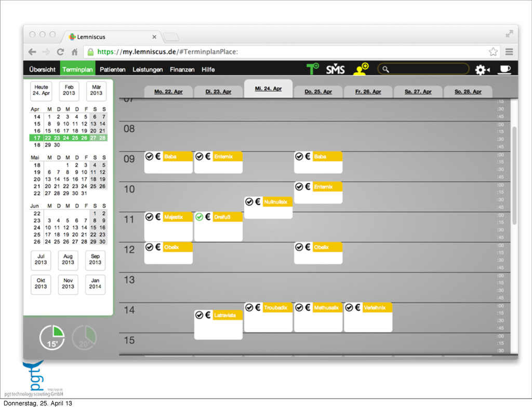
Task: Click the euro icon on Nullnullsix appointment
Action: 258,201
